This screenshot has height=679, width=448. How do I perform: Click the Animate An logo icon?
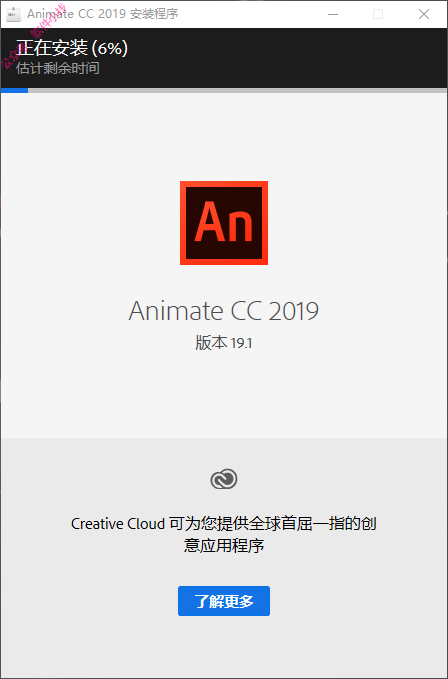[x=224, y=223]
